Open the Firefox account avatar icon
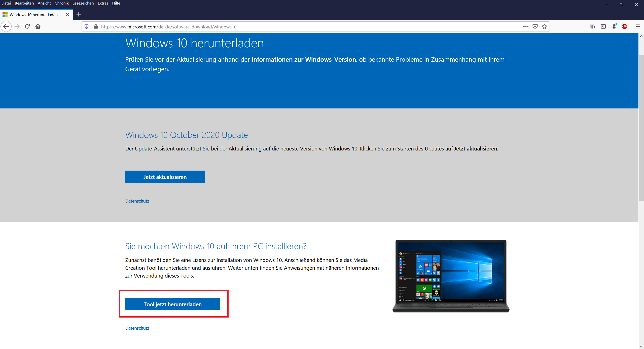 click(x=614, y=26)
